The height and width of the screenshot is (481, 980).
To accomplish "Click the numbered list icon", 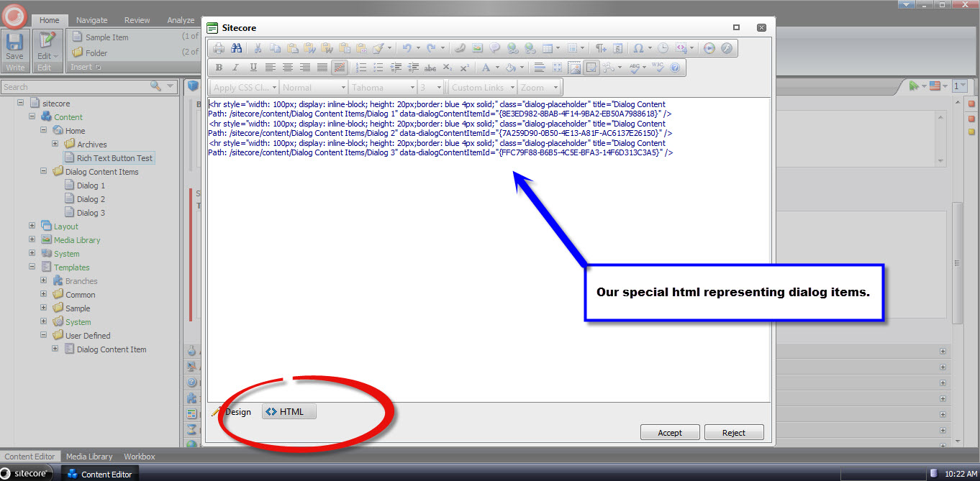I will click(361, 68).
